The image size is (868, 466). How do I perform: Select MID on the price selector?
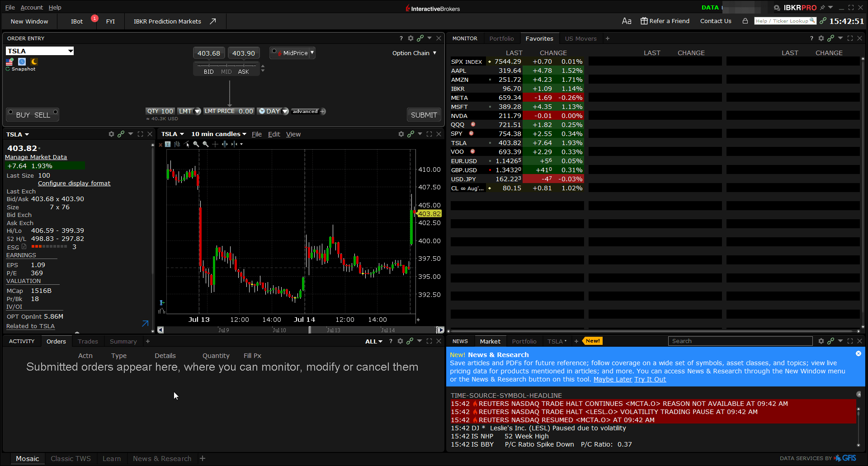pos(226,72)
